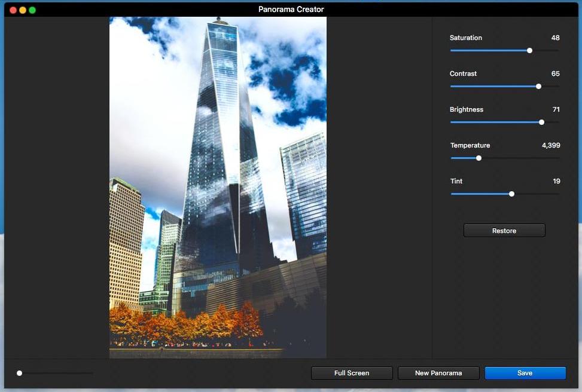Click the Saturation value 48
582x392 pixels.
point(555,38)
